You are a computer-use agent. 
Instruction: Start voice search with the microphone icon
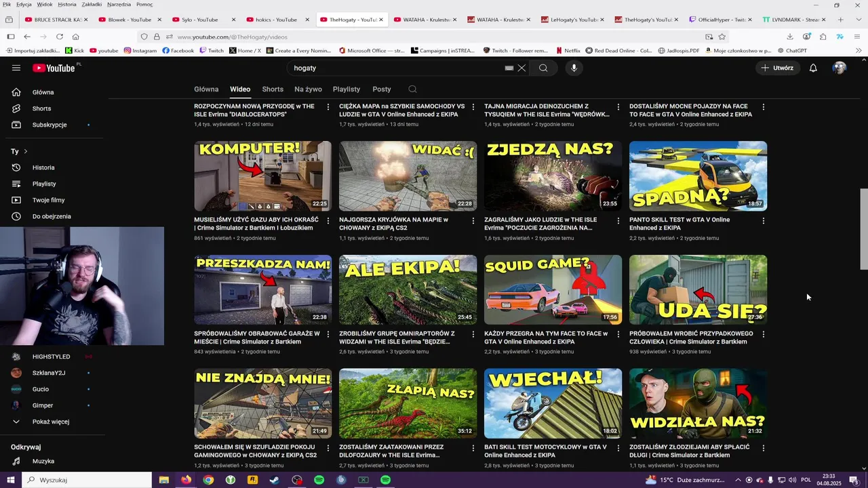point(574,68)
